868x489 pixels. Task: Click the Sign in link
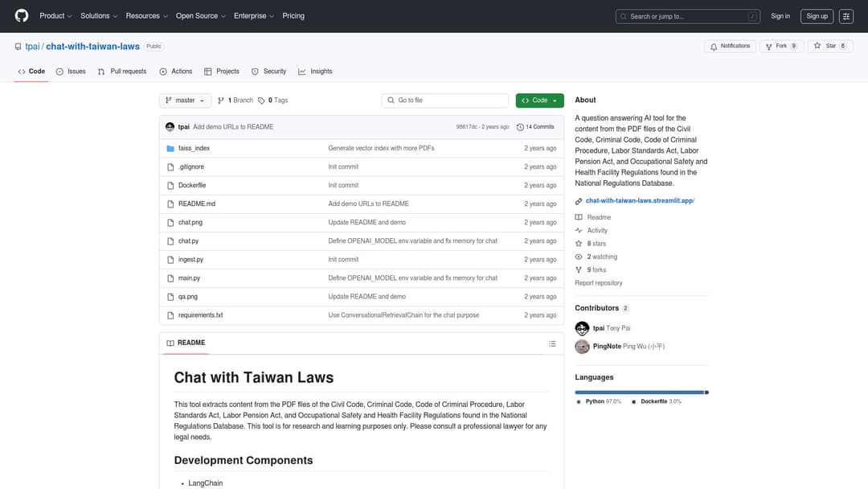click(780, 16)
